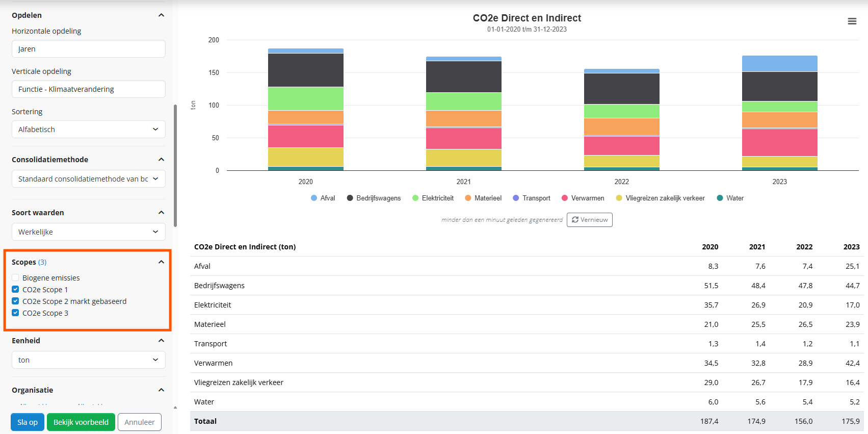The height and width of the screenshot is (434, 868).
Task: Collapse the Scopes section
Action: [161, 262]
